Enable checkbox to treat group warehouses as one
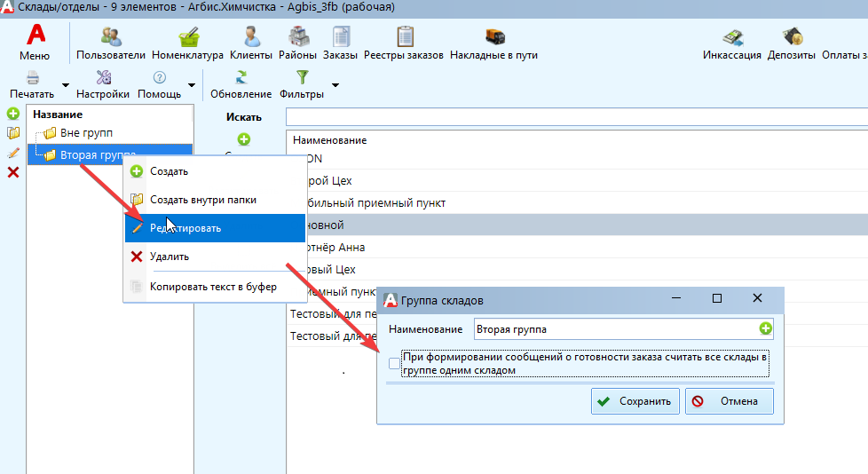This screenshot has width=868, height=474. click(394, 363)
